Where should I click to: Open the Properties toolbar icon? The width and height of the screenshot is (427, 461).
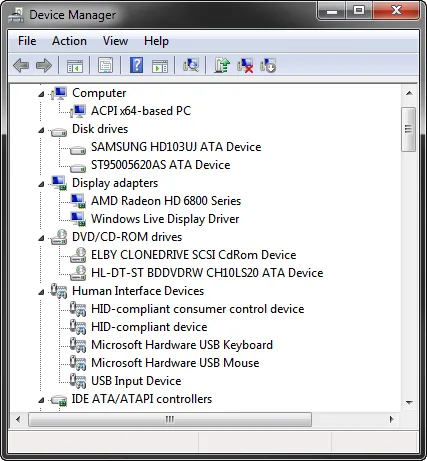coord(105,65)
